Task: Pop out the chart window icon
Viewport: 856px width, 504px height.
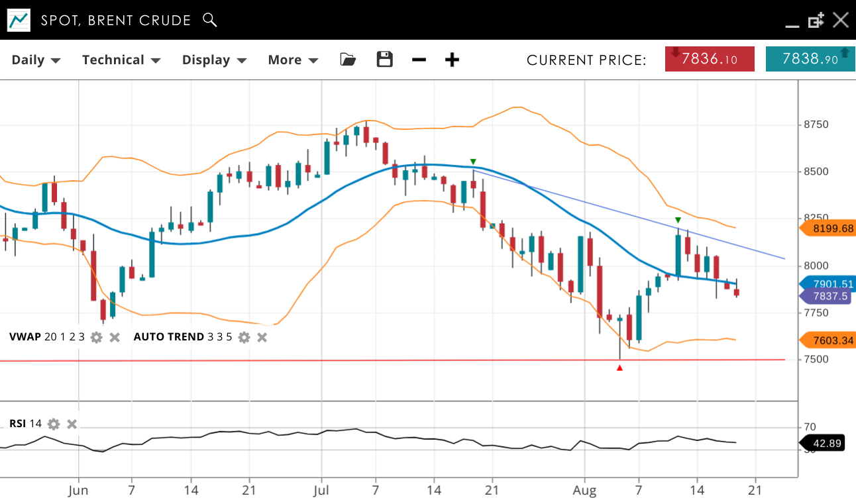Action: [x=816, y=20]
